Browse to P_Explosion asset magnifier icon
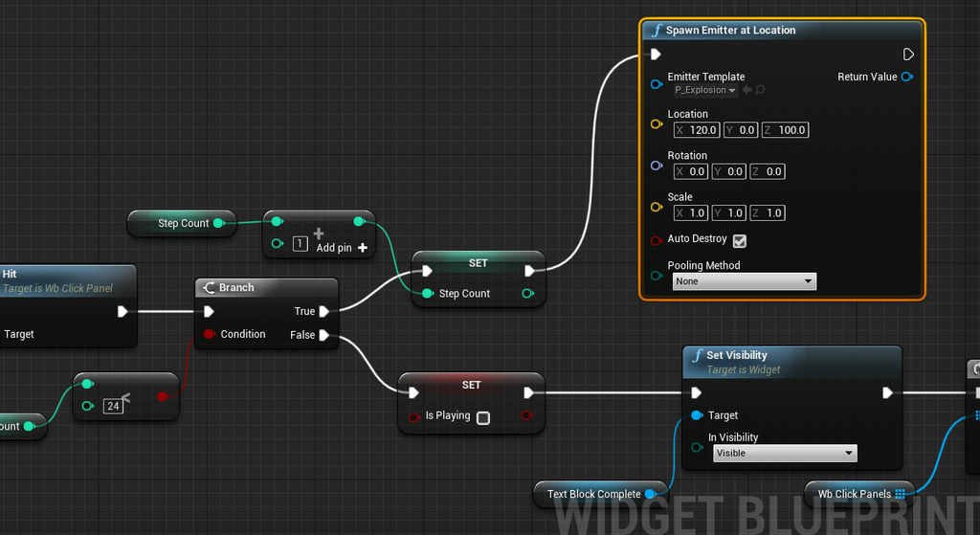This screenshot has width=980, height=535. click(760, 90)
